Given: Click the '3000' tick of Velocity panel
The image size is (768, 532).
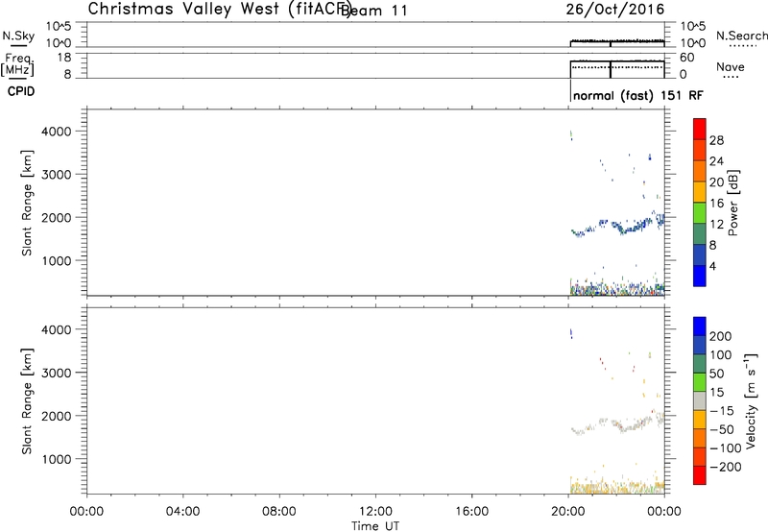Looking at the screenshot, I should pyautogui.click(x=57, y=373).
